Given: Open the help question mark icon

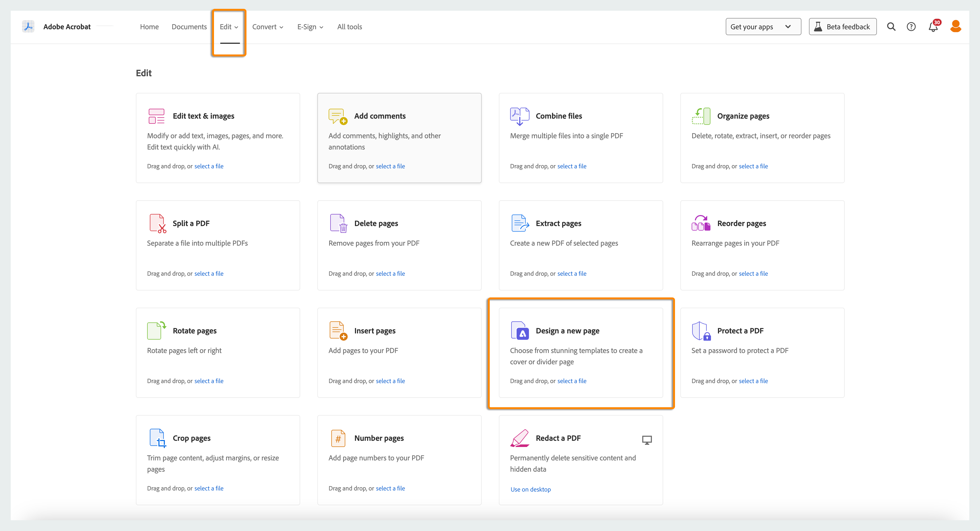Looking at the screenshot, I should point(911,27).
